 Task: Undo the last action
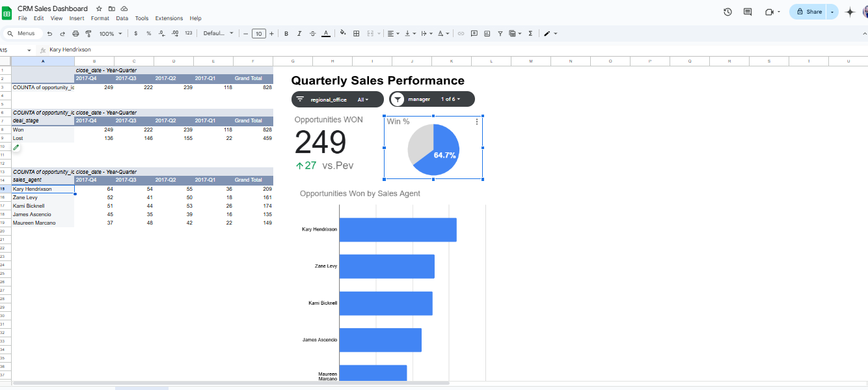pyautogui.click(x=49, y=33)
